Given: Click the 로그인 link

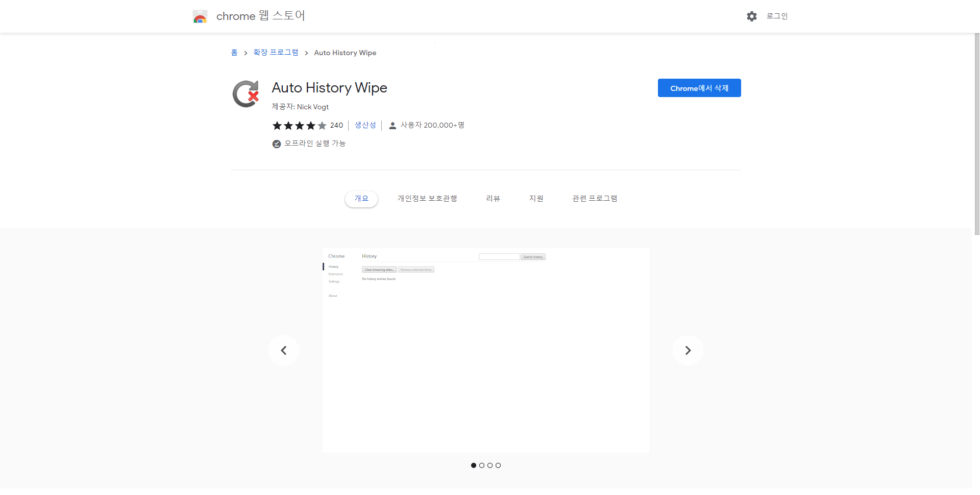Looking at the screenshot, I should tap(777, 16).
